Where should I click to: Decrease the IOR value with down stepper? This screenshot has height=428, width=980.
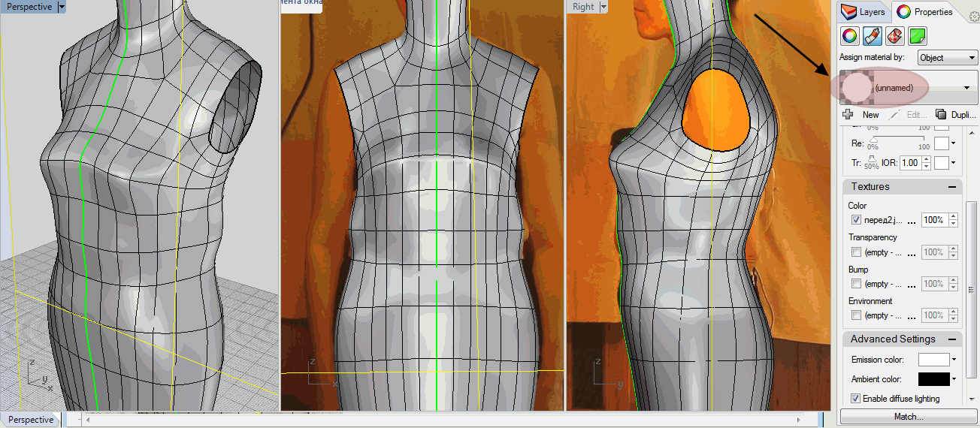tap(926, 167)
